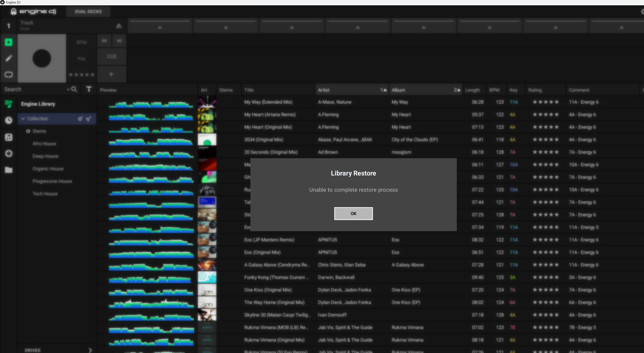Select deck number 1
The image size is (644, 353).
tap(8, 26)
